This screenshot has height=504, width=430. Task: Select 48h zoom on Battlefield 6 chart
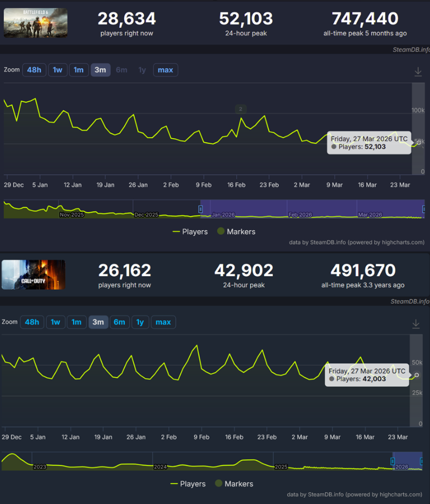click(x=34, y=70)
